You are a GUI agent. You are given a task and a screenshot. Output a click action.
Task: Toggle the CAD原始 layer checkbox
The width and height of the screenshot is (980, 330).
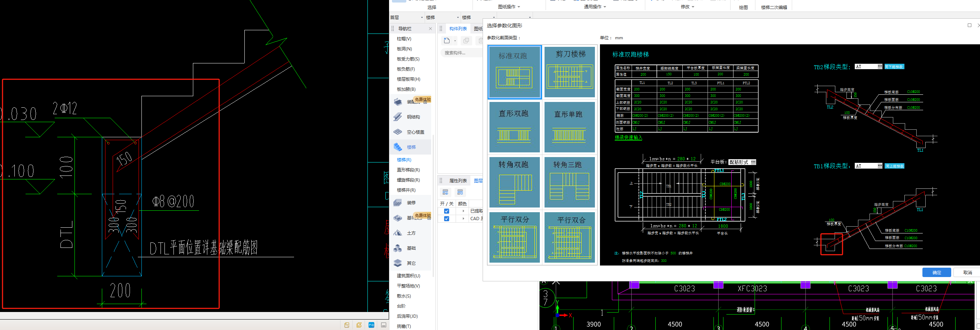pos(447,219)
